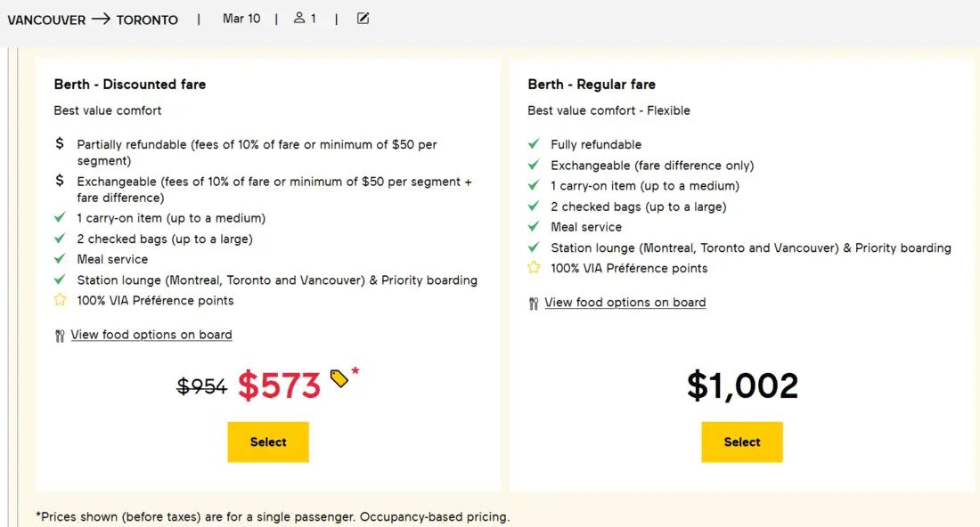980x527 pixels.
Task: Click the Berth - Regular fare heading
Action: pyautogui.click(x=592, y=85)
